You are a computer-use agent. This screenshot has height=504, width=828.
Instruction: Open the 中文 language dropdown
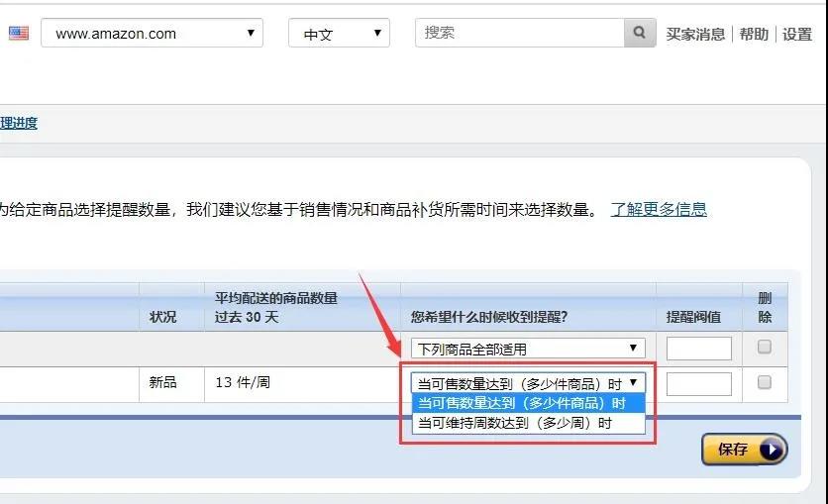point(339,34)
